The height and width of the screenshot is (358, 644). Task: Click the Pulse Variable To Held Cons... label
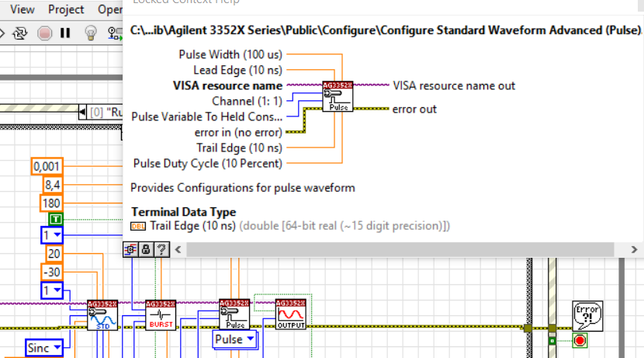click(x=207, y=116)
